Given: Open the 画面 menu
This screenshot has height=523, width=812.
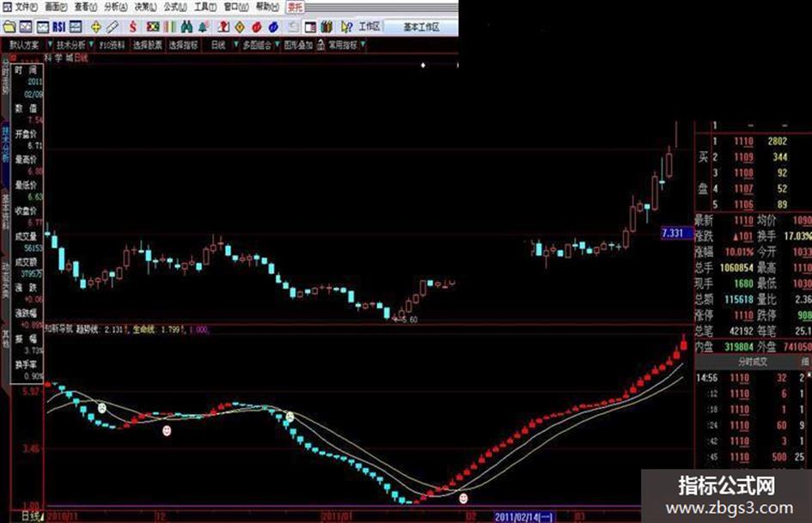Looking at the screenshot, I should [x=55, y=7].
